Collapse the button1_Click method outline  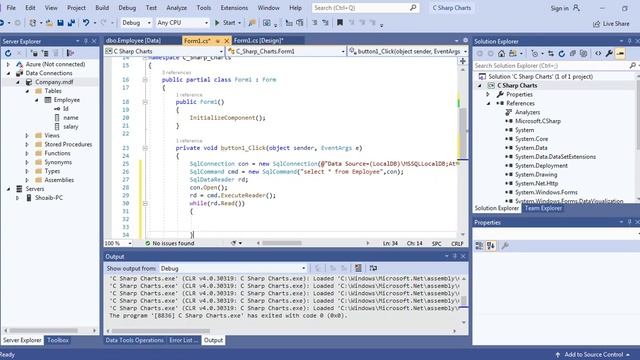coord(145,148)
